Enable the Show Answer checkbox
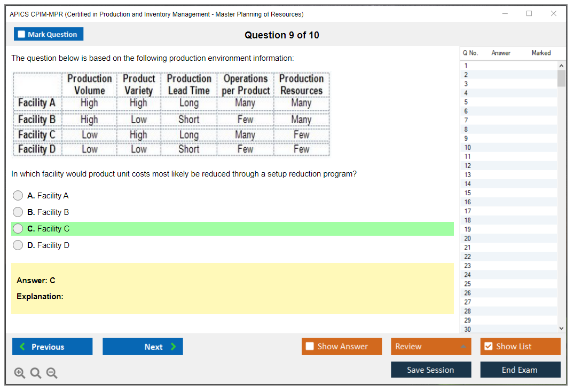This screenshot has height=392, width=574. pyautogui.click(x=310, y=347)
